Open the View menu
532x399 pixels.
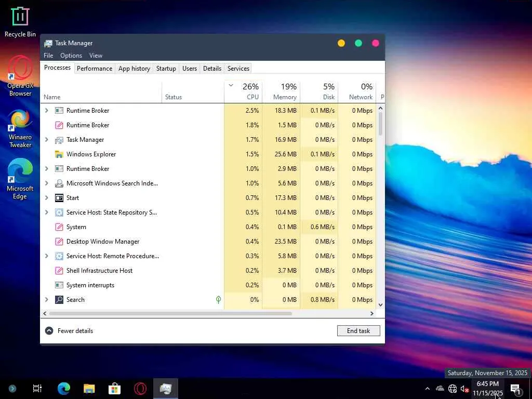tap(96, 56)
